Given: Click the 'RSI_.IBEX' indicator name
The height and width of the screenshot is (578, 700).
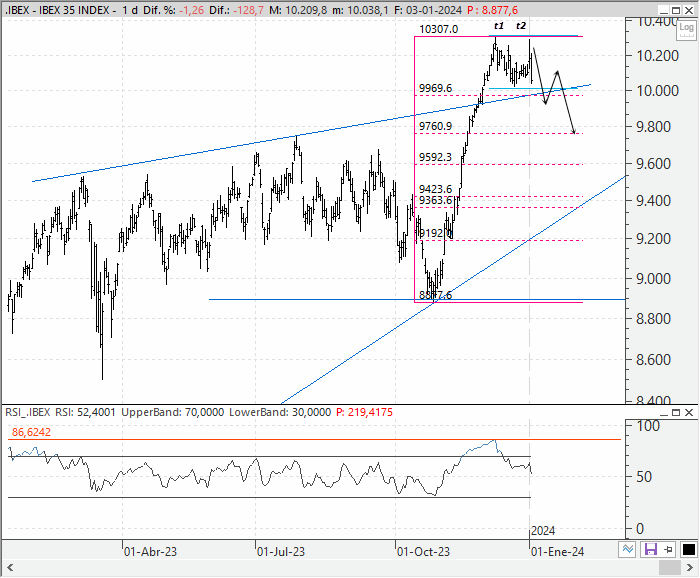Looking at the screenshot, I should (28, 412).
